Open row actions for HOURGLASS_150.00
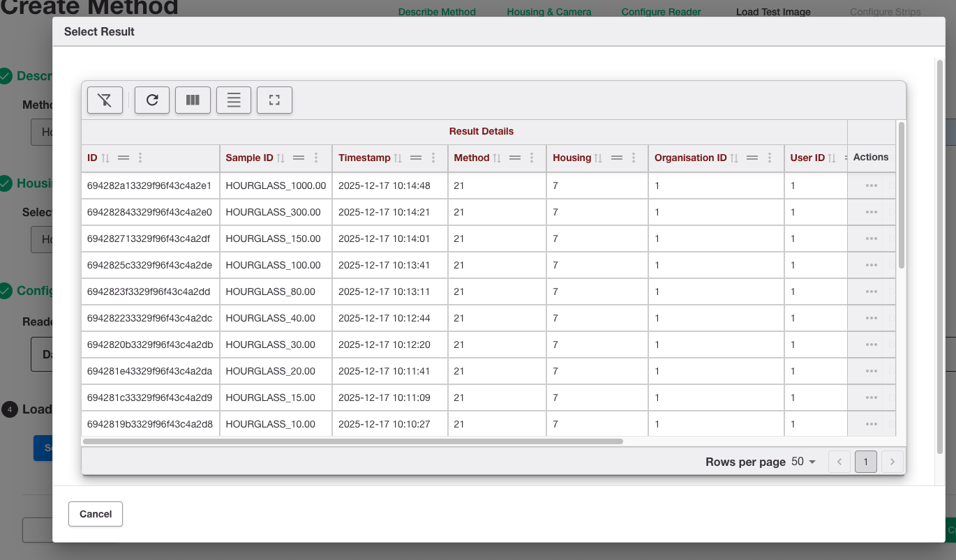This screenshot has height=560, width=956. 871,239
